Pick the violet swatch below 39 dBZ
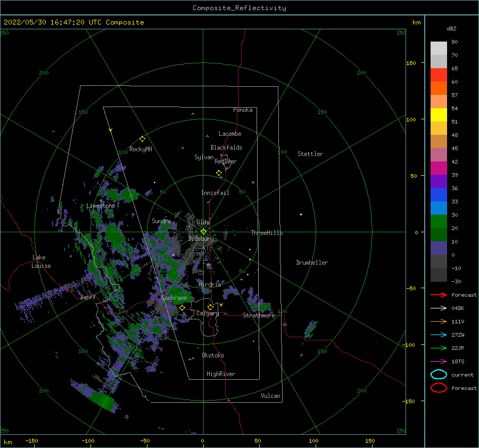The image size is (479, 448). coord(439,181)
